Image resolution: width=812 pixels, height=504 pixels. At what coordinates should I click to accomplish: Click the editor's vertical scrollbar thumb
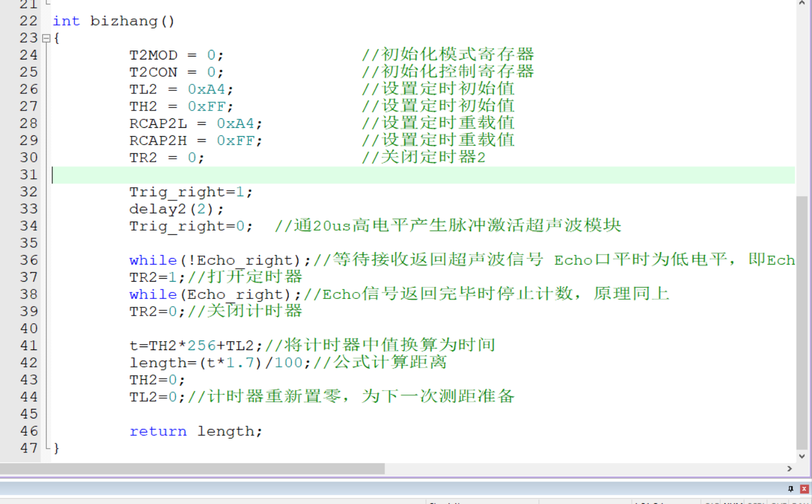pyautogui.click(x=802, y=323)
